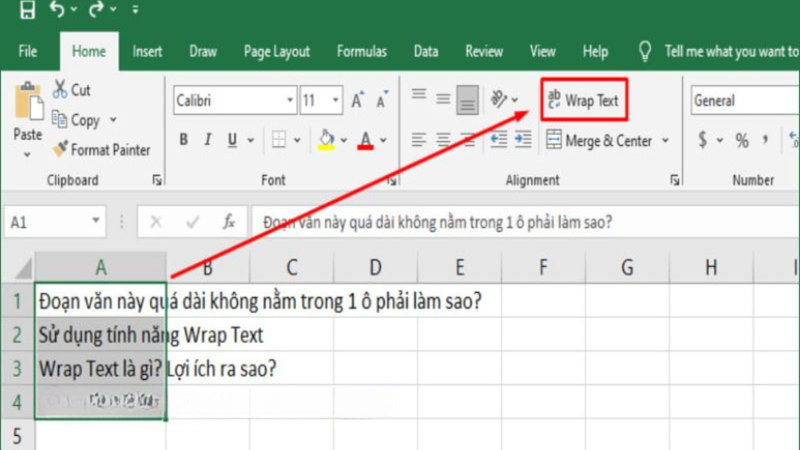Open the Undo history dropdown arrow
800x450 pixels.
pos(74,9)
